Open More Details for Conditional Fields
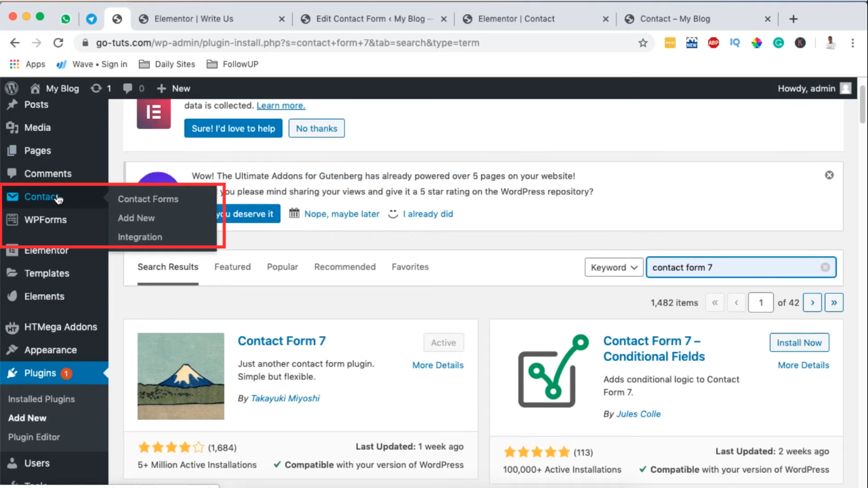Screen dimensions: 868x488 click(803, 365)
